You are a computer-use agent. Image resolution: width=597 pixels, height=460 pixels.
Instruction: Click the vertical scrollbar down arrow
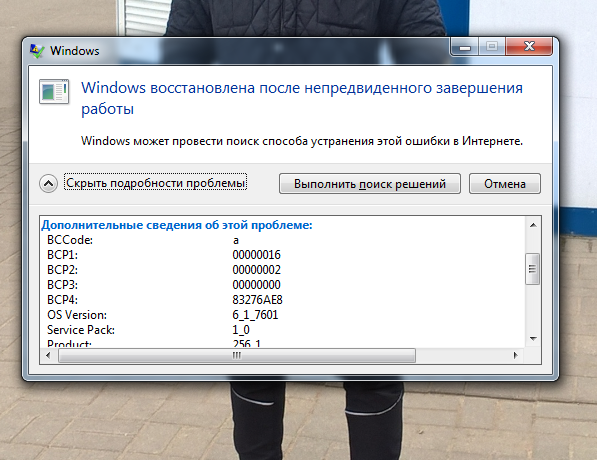pos(533,339)
